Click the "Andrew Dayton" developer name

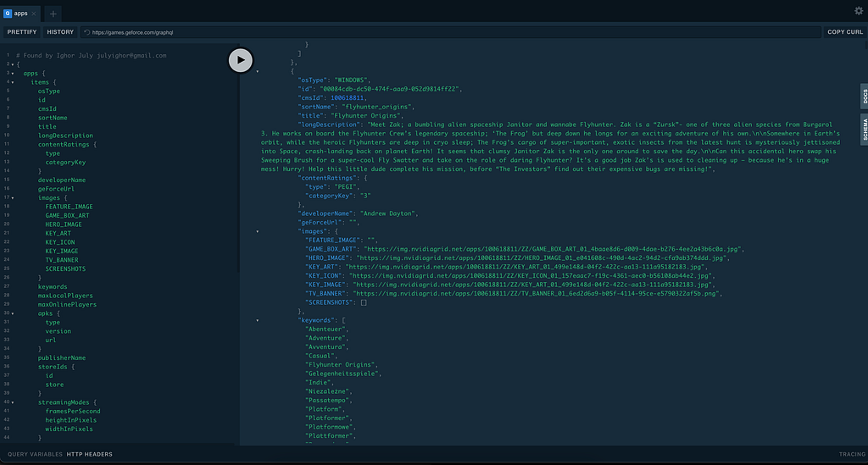(x=389, y=213)
